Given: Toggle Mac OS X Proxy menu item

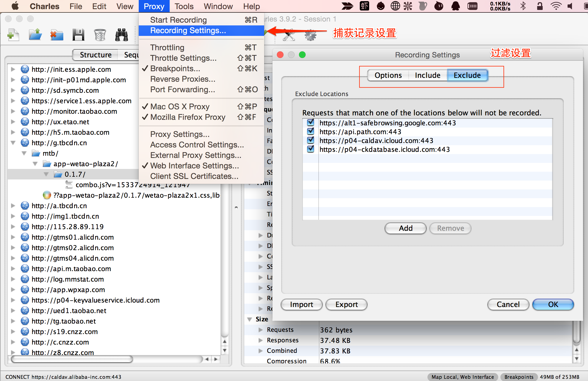Looking at the screenshot, I should click(201, 107).
